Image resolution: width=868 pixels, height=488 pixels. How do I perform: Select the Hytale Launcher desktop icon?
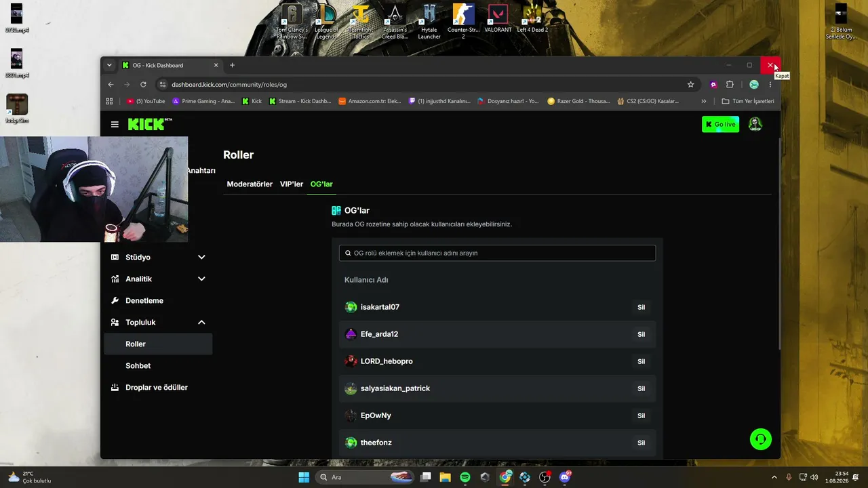click(429, 21)
